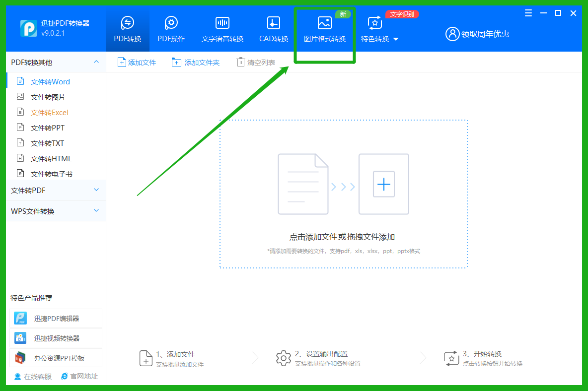Image resolution: width=588 pixels, height=391 pixels.
Task: Click 清空列表 trash button
Action: click(x=256, y=62)
